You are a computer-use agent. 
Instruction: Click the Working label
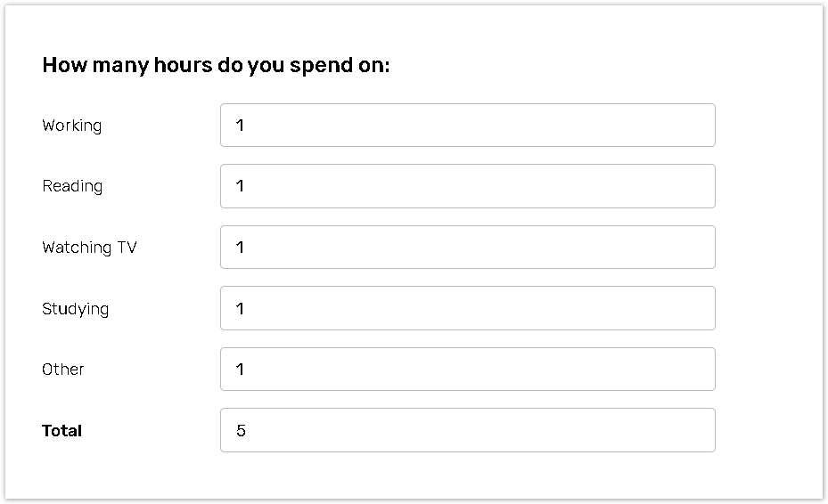[72, 126]
